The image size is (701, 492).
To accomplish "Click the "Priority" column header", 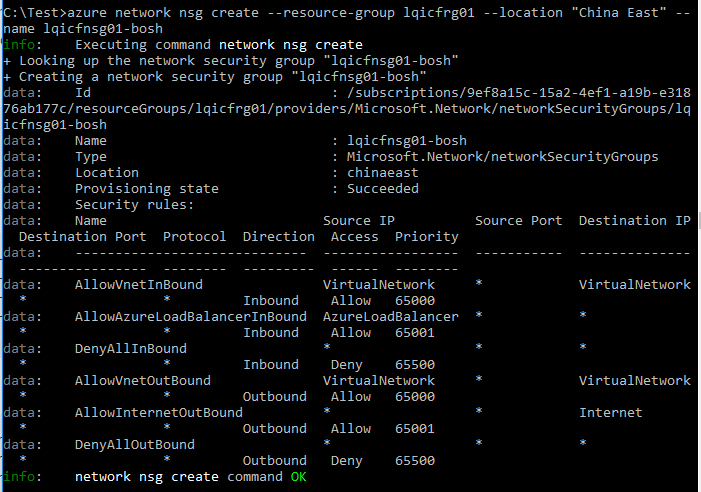I will 426,237.
